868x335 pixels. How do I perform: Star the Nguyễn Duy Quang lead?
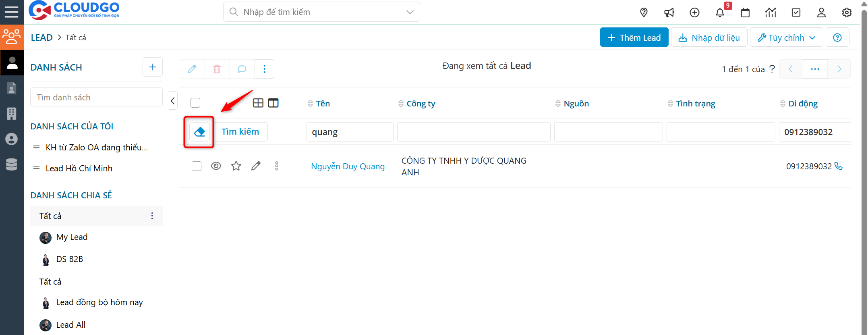[236, 166]
